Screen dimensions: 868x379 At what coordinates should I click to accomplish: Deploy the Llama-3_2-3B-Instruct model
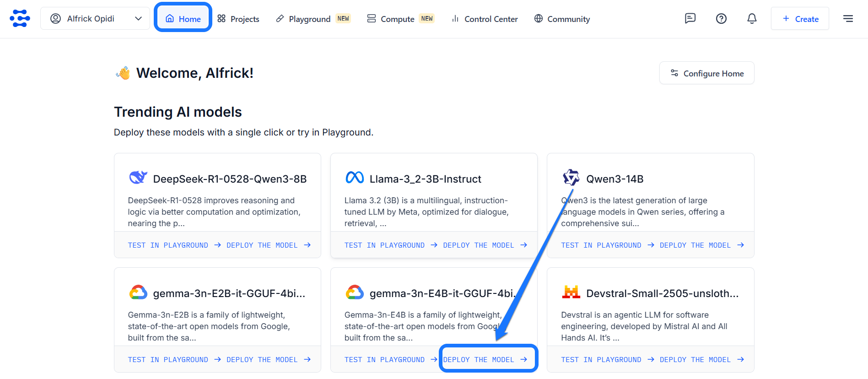pyautogui.click(x=485, y=245)
